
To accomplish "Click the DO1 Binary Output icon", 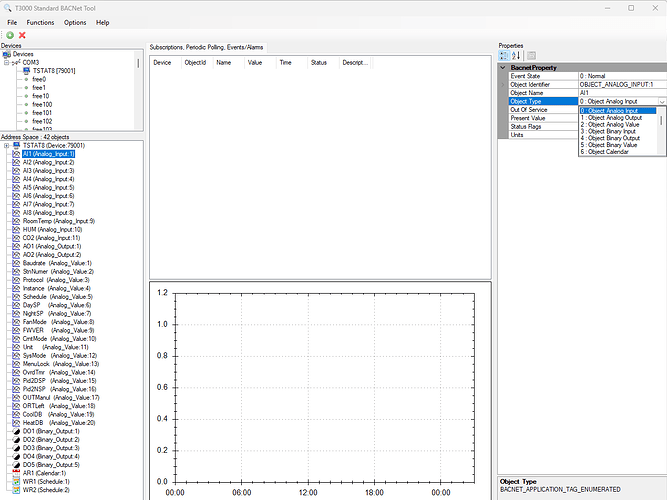I will (15, 431).
